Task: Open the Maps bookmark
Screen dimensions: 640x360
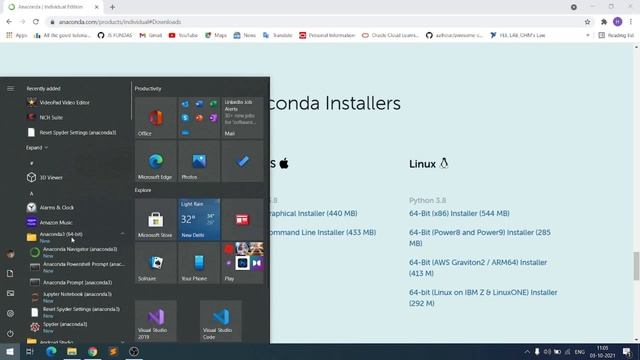Action: (x=216, y=36)
